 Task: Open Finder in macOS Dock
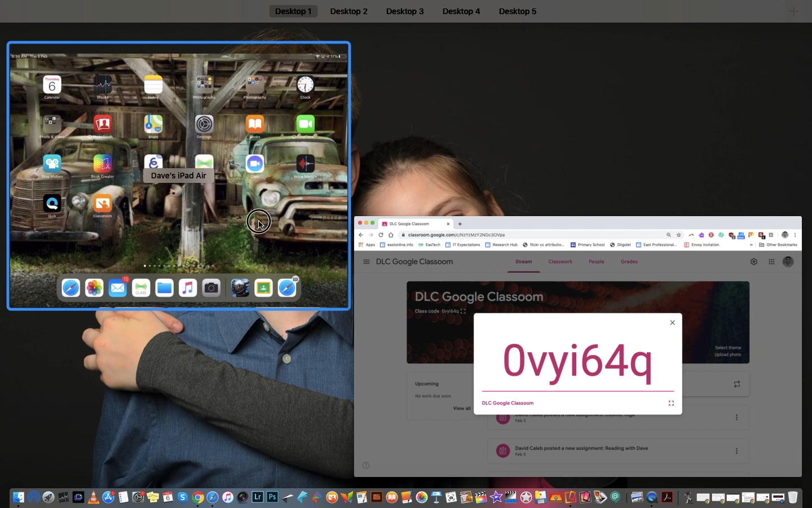[x=18, y=497]
